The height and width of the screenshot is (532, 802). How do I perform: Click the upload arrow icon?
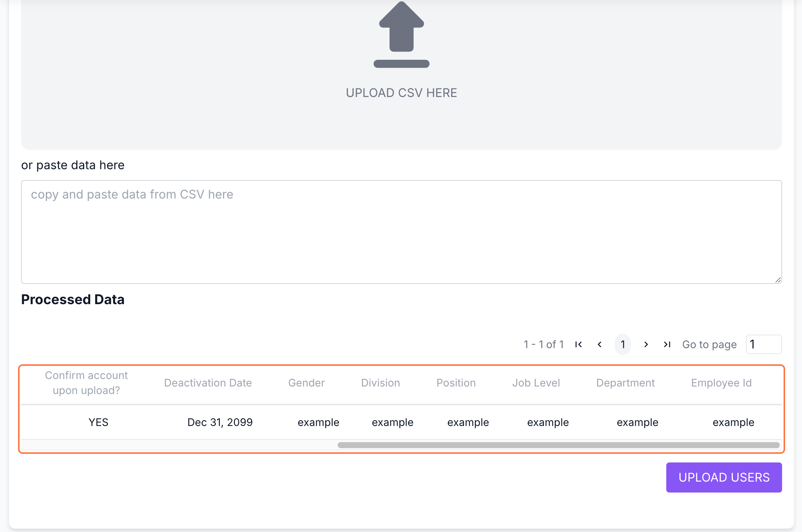click(401, 35)
